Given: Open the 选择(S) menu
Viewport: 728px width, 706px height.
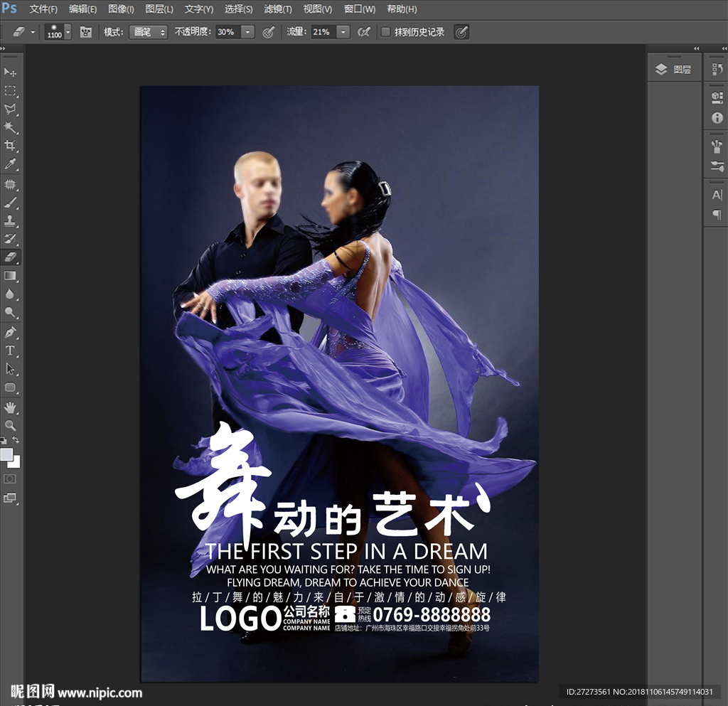Looking at the screenshot, I should pyautogui.click(x=239, y=9).
